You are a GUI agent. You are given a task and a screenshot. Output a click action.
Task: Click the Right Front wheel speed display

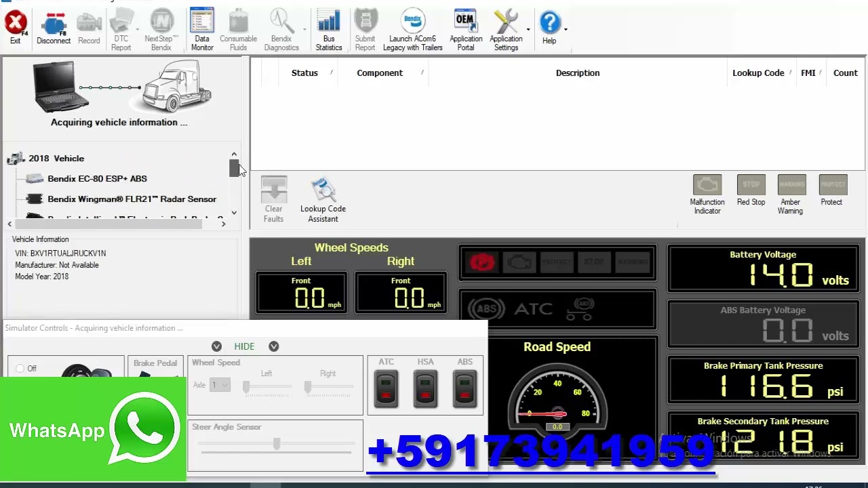(401, 293)
